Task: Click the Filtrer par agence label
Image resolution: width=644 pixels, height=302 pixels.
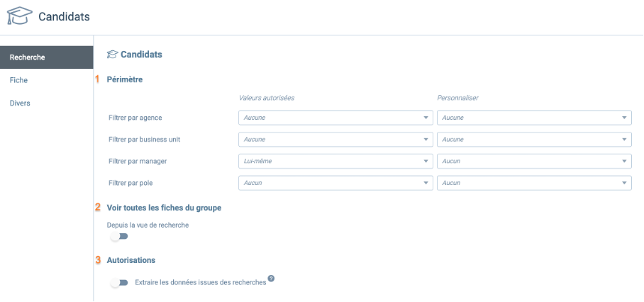Action: pos(135,118)
